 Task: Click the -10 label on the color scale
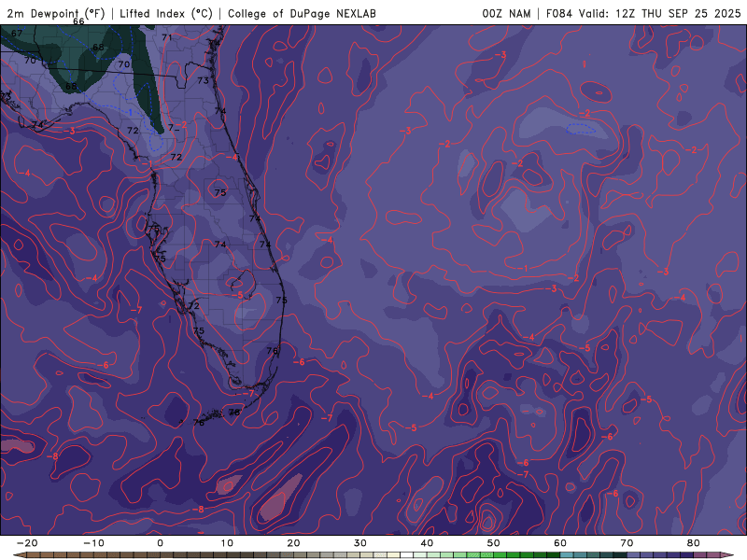coord(93,543)
